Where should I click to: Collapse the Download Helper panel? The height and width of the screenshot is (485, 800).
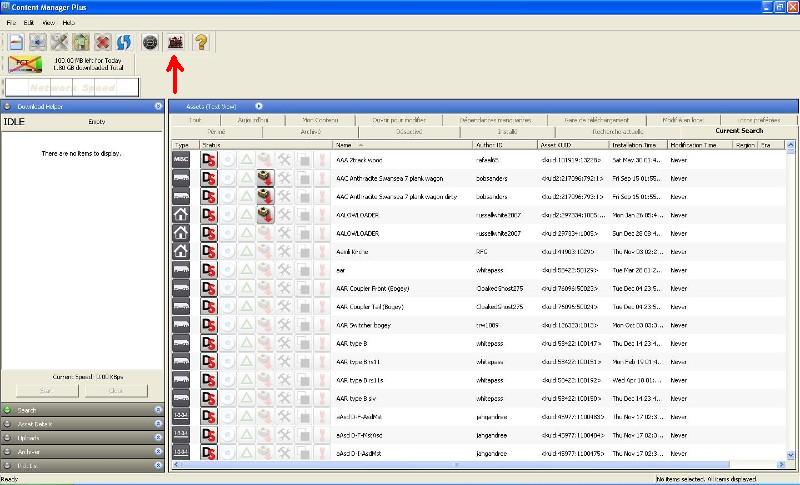click(158, 106)
